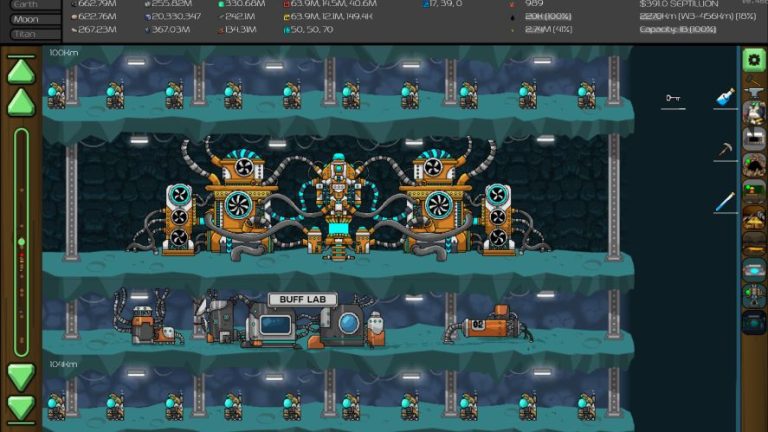This screenshot has width=768, height=432.
Task: Click the blue rod buff item
Action: [725, 202]
